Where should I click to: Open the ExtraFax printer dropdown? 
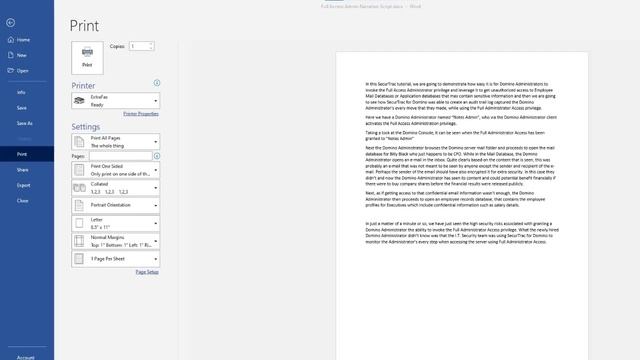[x=116, y=101]
